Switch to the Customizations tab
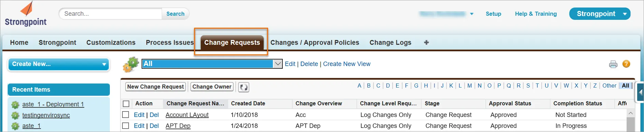This screenshot has height=132, width=644. (111, 42)
